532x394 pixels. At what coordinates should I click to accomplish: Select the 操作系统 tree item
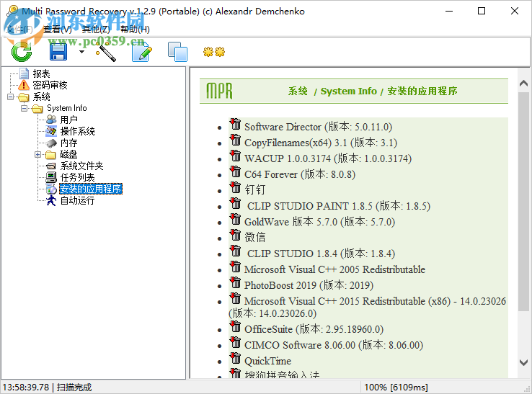click(x=77, y=131)
